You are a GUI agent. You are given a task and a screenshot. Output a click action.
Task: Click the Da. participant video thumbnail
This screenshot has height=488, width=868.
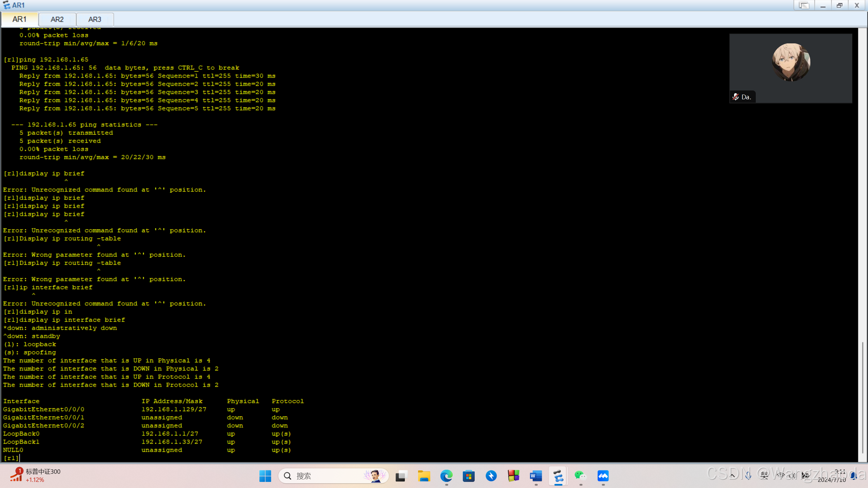(790, 68)
